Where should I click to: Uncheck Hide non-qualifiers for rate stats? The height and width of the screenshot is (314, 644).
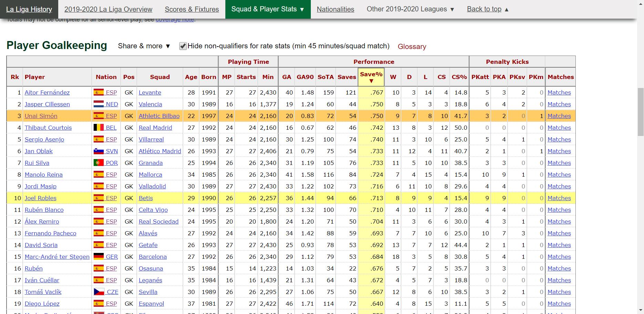[x=183, y=46]
